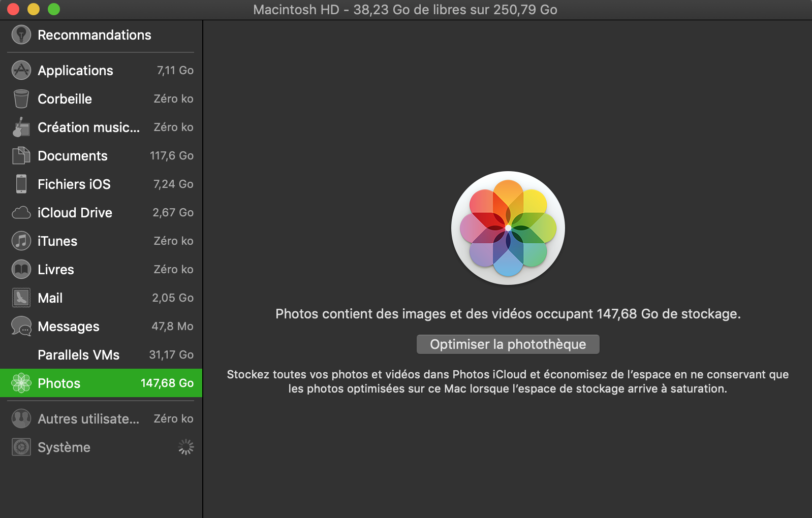Screen dimensions: 812x518
Task: Click the Corbeille label
Action: click(65, 99)
